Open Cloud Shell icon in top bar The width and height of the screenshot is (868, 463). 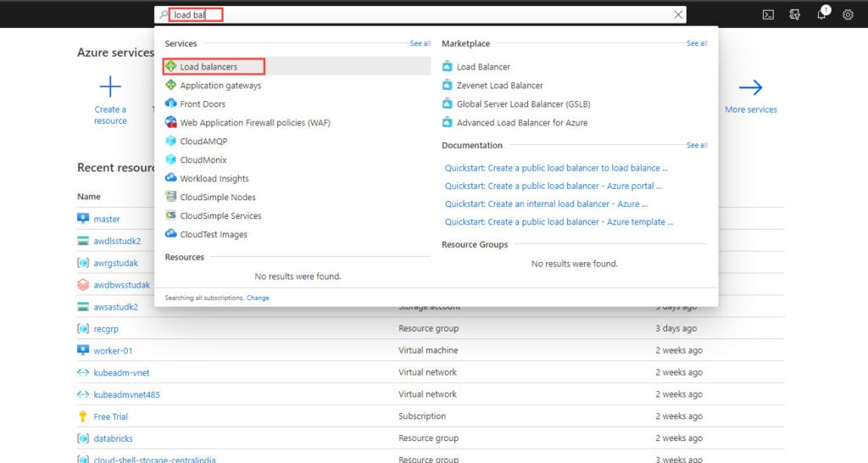(x=768, y=14)
